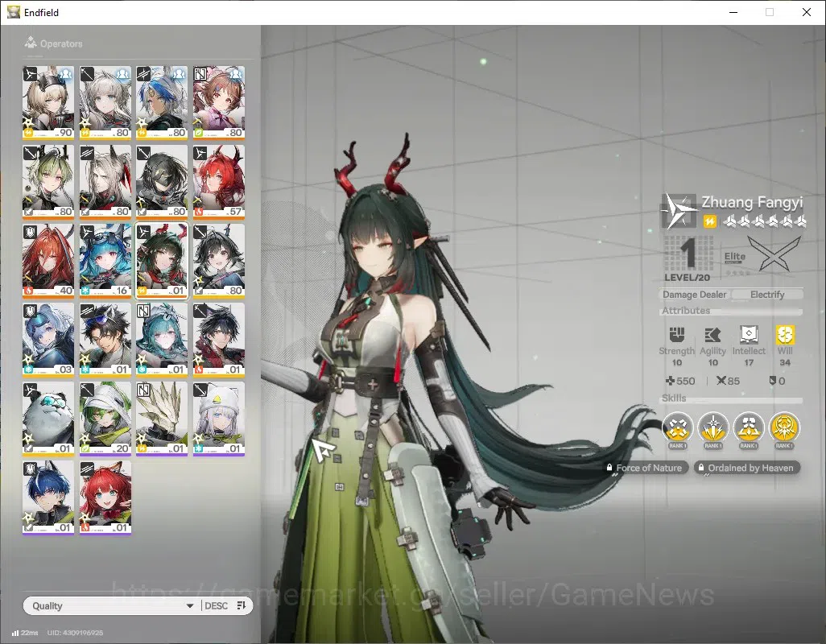This screenshot has width=826, height=644.
Task: Click the Damage Dealer role tag
Action: [x=694, y=295]
